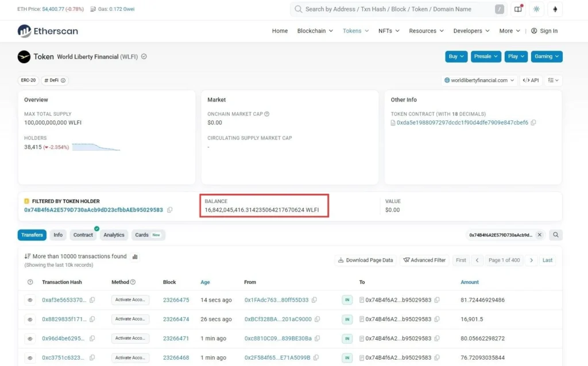
Task: Switch to the Info tab
Action: point(58,235)
